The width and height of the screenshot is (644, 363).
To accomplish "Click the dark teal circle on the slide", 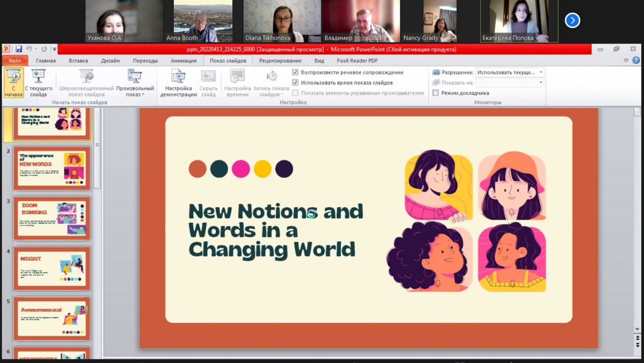I will pyautogui.click(x=219, y=169).
